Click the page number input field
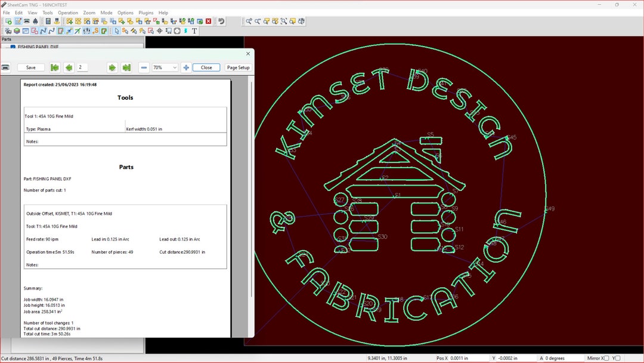Image resolution: width=644 pixels, height=363 pixels. point(81,67)
